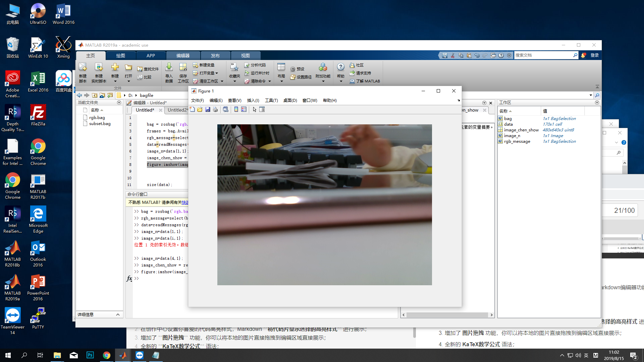
Task: Click the save icon in Figure toolbar
Action: 208,110
